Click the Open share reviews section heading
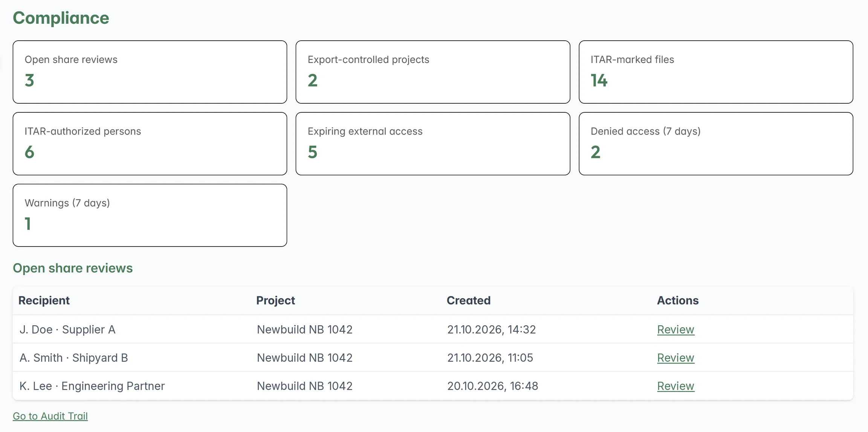Image resolution: width=868 pixels, height=432 pixels. [x=73, y=268]
